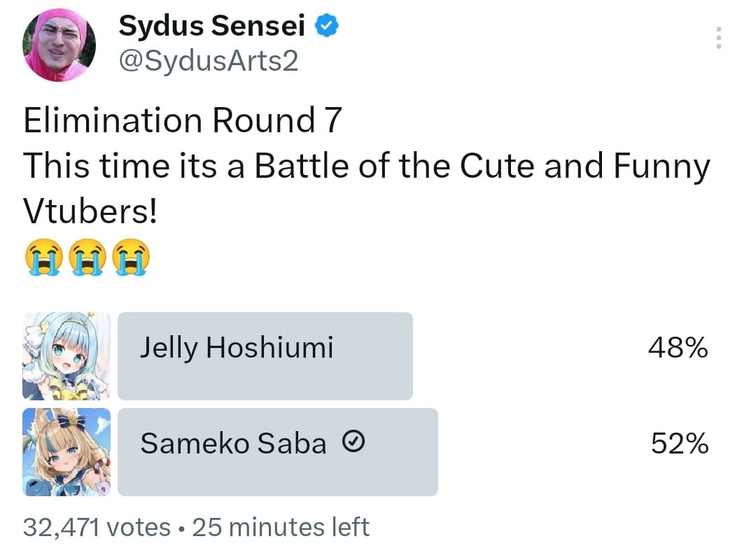
Task: Click the word 'Vtubers!' in the tweet
Action: pyautogui.click(x=90, y=213)
